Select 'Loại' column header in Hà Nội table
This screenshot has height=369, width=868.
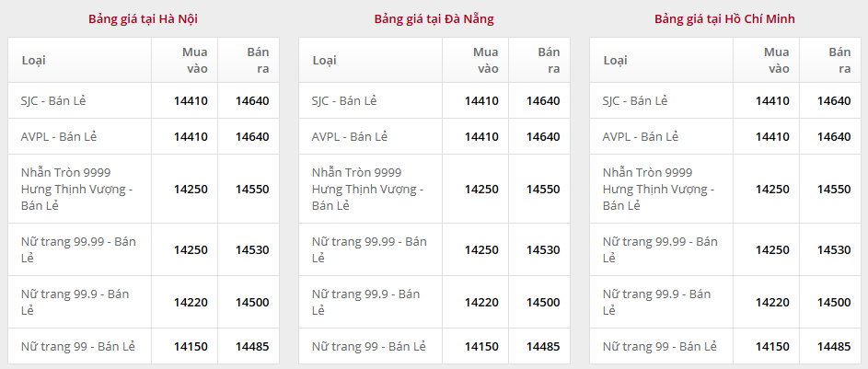33,60
